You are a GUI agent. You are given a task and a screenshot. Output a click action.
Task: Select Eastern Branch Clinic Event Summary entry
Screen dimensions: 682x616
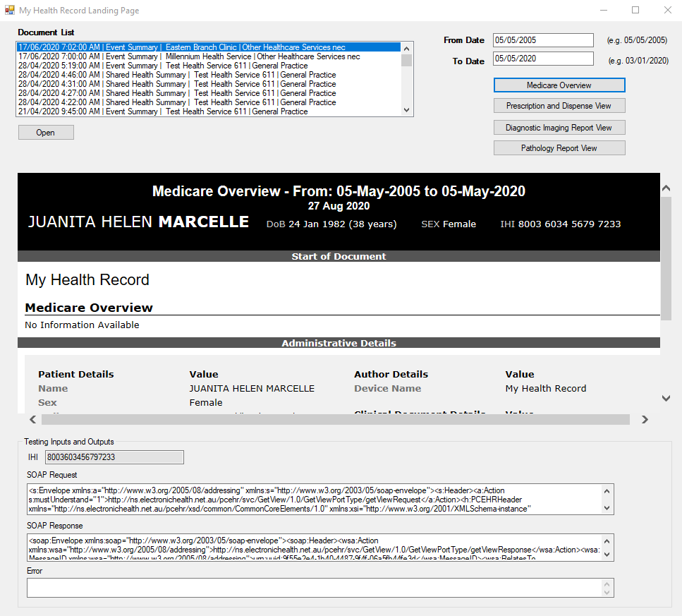(208, 47)
